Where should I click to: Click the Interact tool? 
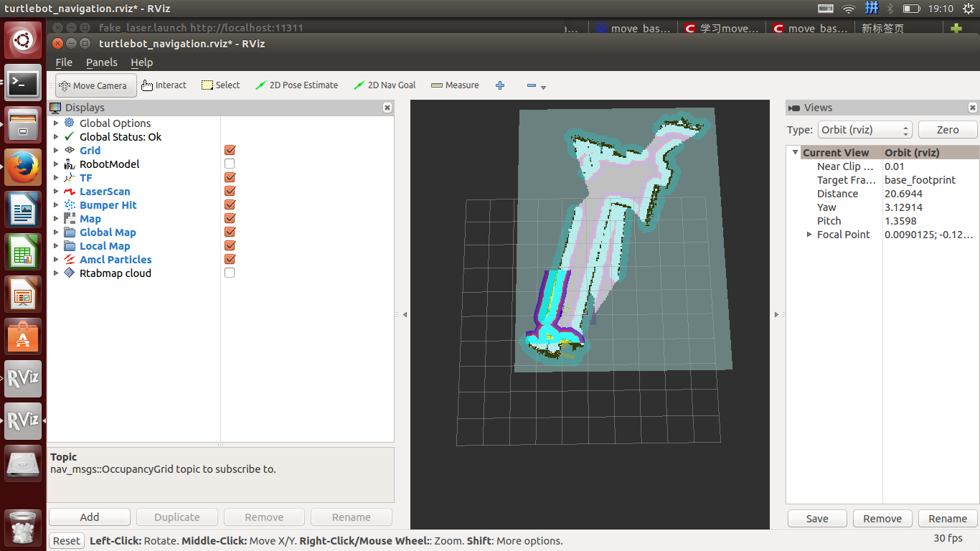[x=164, y=85]
